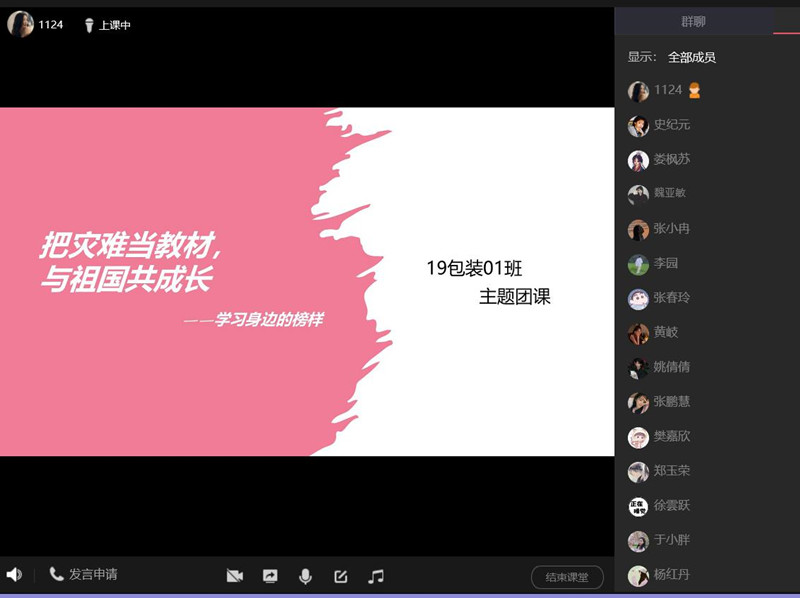Click 徐雲跃's avatar icon
800x598 pixels.
coord(638,506)
